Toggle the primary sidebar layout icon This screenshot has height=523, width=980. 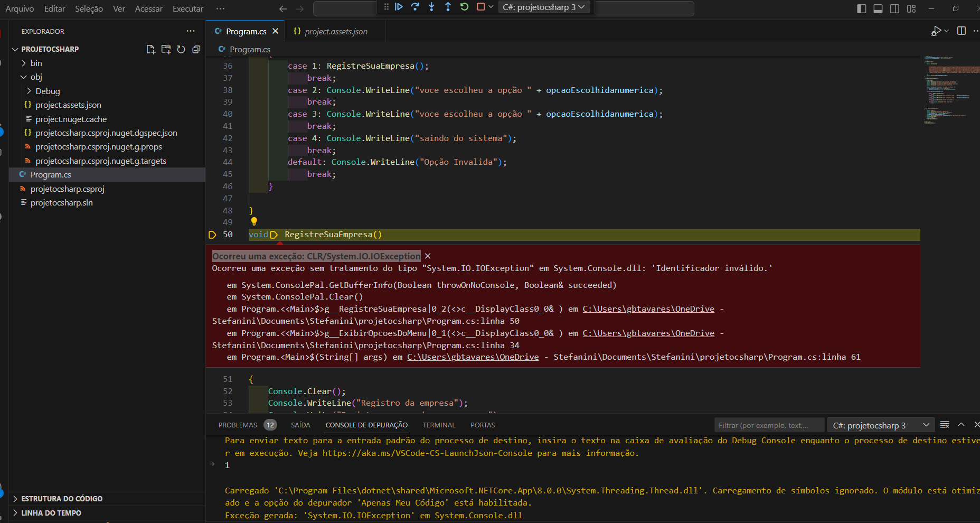pos(861,9)
